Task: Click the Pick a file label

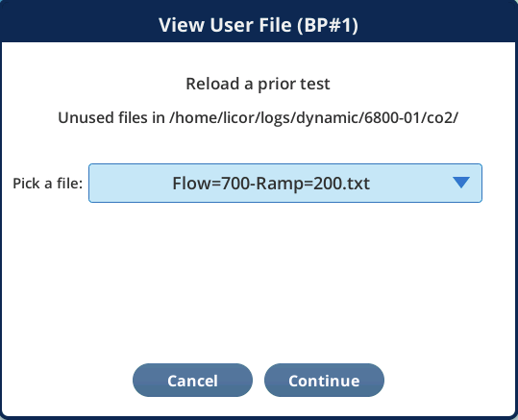Action: tap(48, 183)
